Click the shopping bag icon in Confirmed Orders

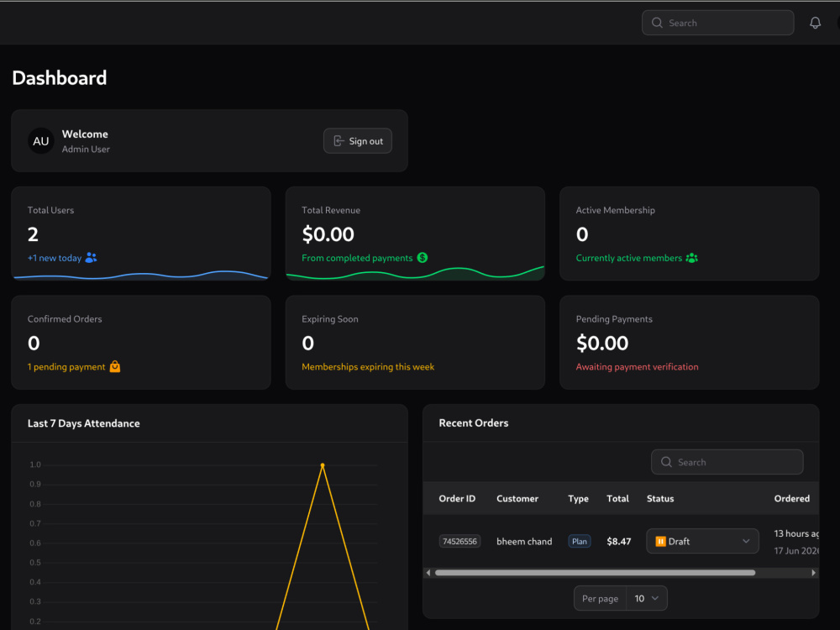click(114, 366)
